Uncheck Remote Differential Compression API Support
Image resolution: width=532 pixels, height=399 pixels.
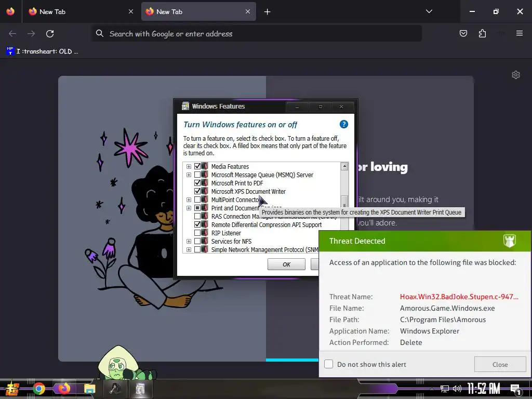tap(197, 224)
